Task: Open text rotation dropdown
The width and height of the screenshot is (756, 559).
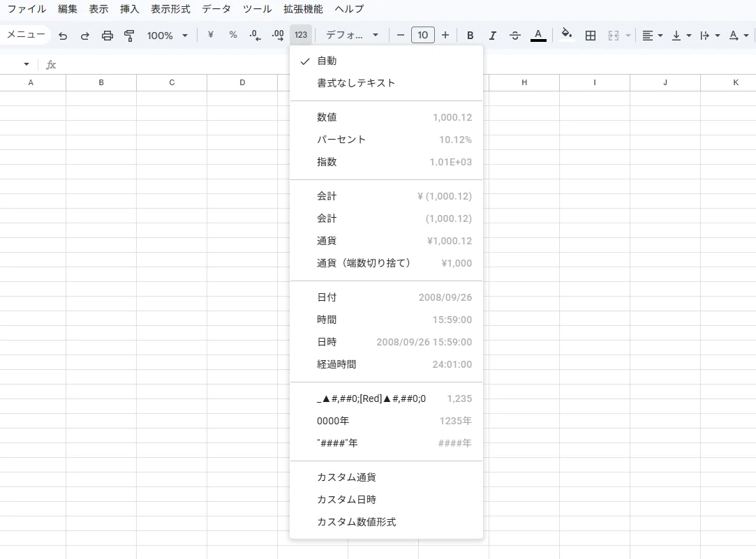Action: pyautogui.click(x=739, y=35)
